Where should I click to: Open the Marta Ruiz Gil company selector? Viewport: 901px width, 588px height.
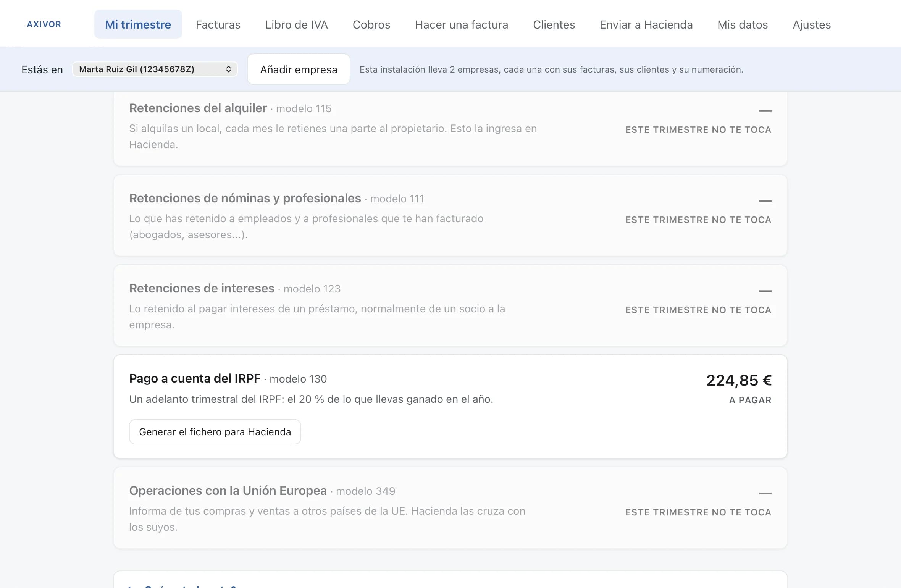click(155, 69)
